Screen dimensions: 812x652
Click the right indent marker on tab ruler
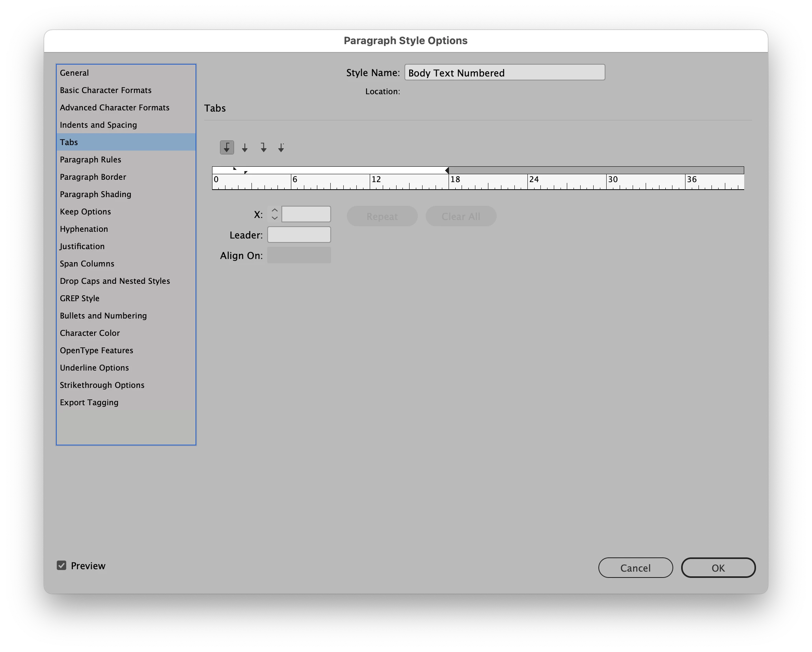click(447, 170)
